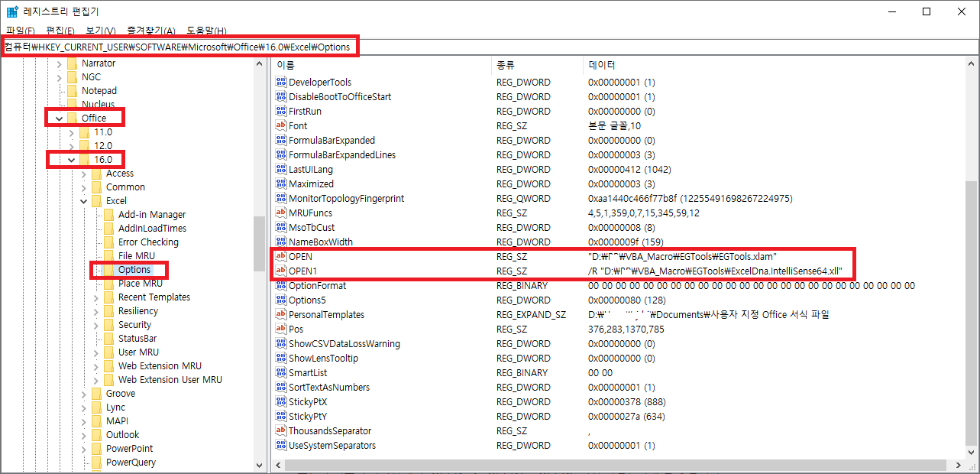Expand the NGC tree node

point(60,77)
